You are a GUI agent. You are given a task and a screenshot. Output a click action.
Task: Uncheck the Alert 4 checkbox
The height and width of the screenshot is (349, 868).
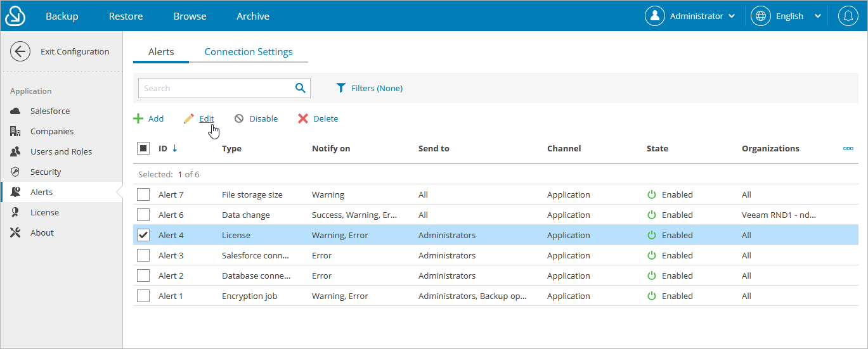(143, 235)
